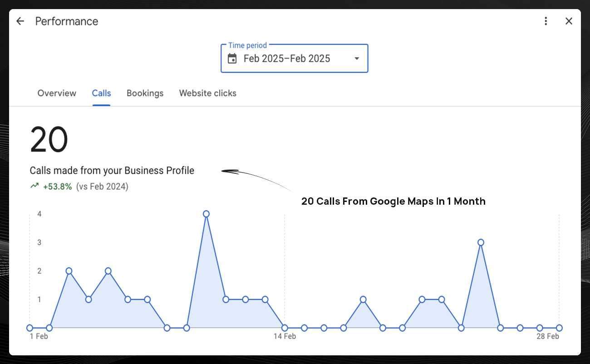Click the large 20 calls total number
Image resolution: width=590 pixels, height=364 pixels.
pos(49,140)
